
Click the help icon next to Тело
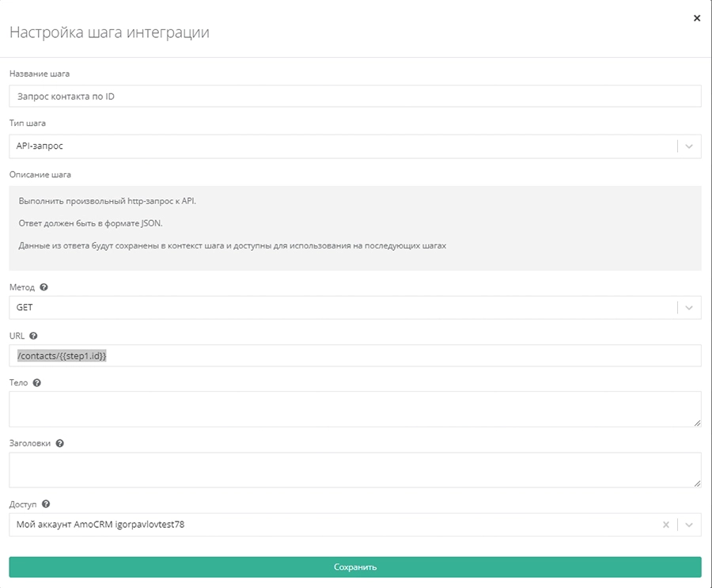tap(37, 383)
